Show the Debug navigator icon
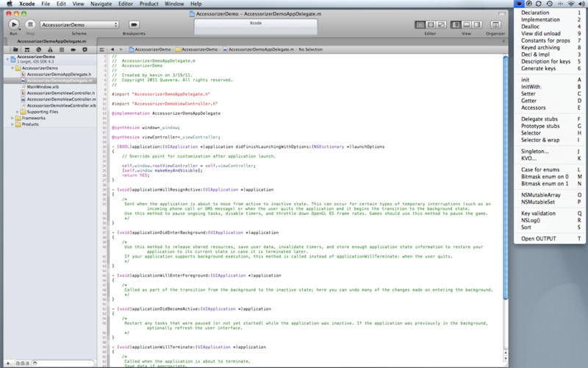The width and height of the screenshot is (588, 368). click(62, 49)
